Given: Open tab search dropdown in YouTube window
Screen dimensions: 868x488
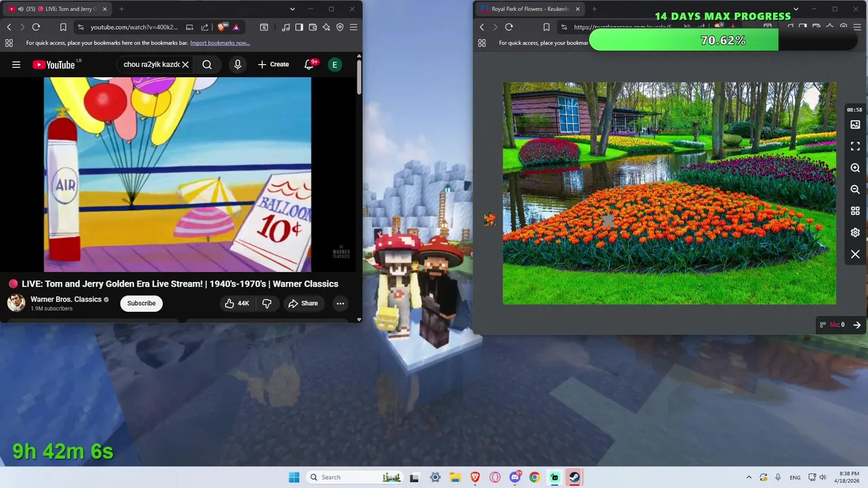Looking at the screenshot, I should [x=292, y=9].
